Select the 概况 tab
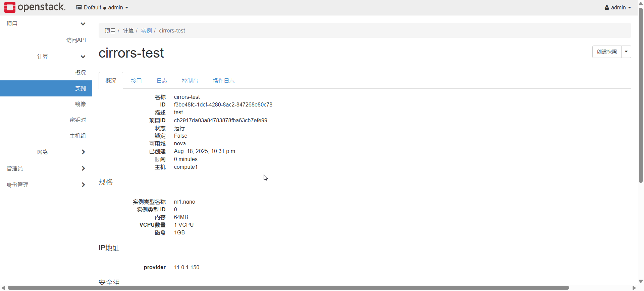644x291 pixels. click(111, 81)
